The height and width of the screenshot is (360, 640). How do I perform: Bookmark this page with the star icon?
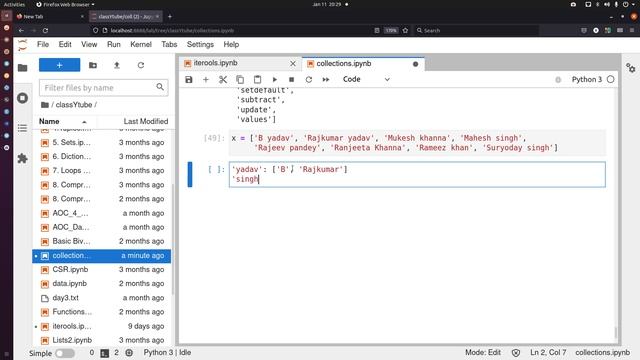(405, 30)
